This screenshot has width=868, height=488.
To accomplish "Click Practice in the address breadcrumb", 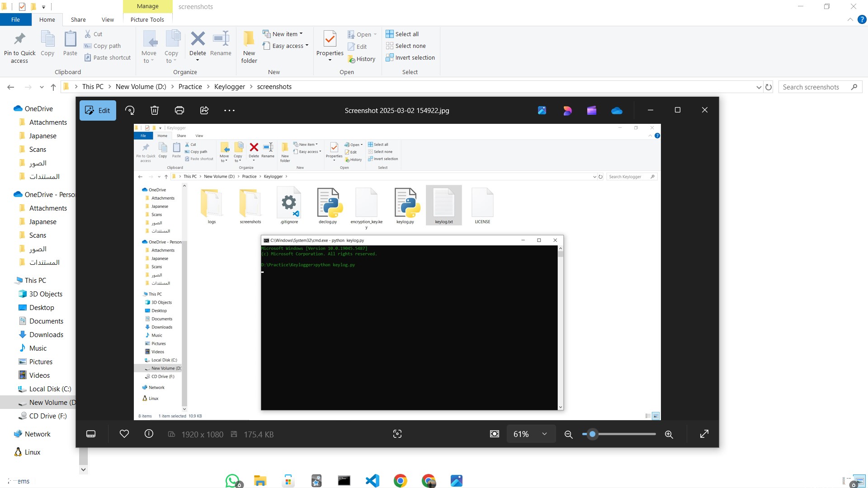I will click(x=190, y=87).
